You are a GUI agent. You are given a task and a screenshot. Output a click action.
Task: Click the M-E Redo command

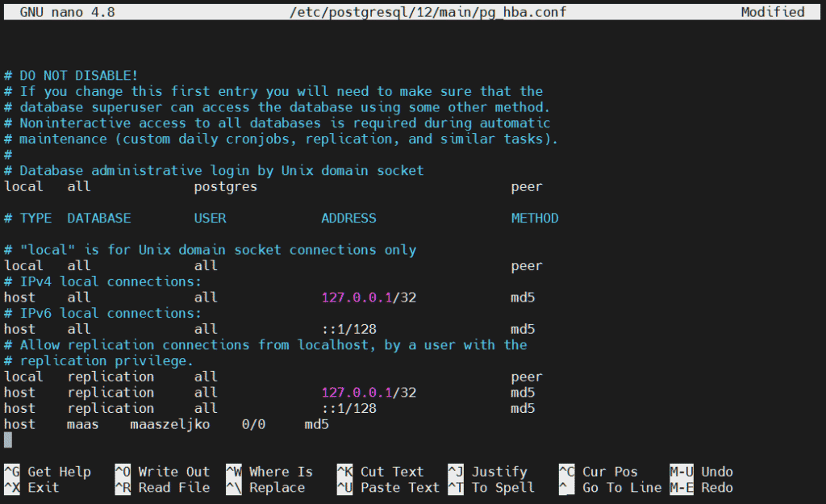click(x=701, y=487)
